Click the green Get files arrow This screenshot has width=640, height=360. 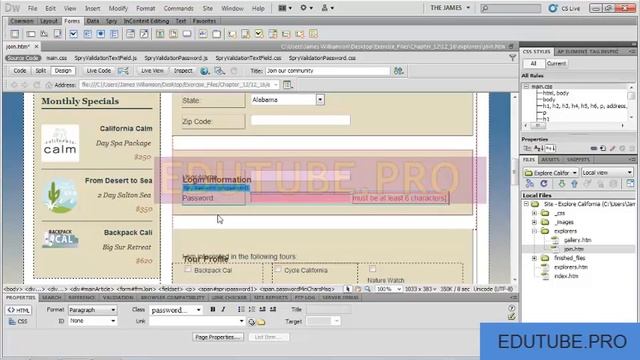562,184
